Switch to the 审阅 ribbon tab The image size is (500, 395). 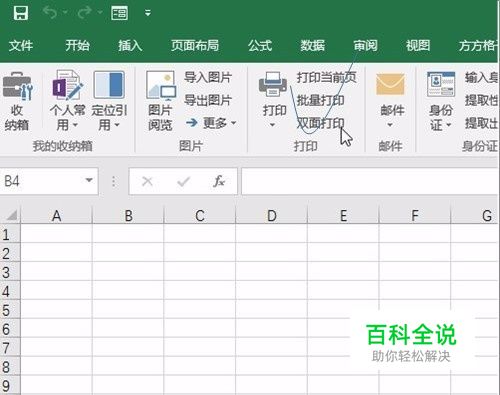pyautogui.click(x=365, y=45)
